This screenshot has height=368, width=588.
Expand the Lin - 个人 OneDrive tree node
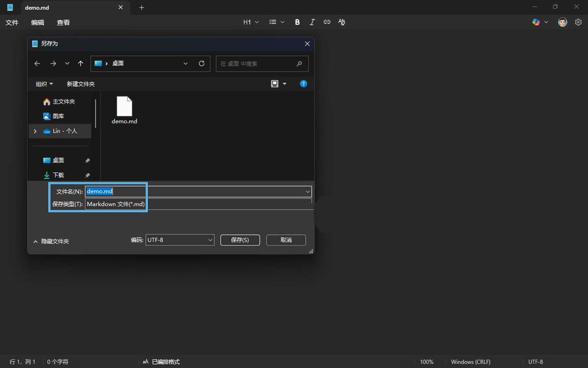tap(35, 131)
